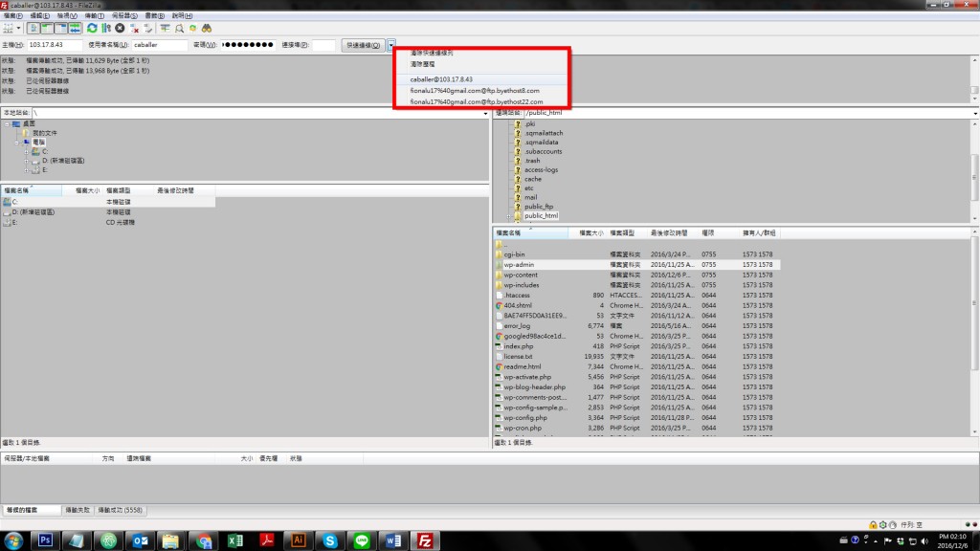980x551 pixels.
Task: Toggle the remote directory tree view
Action: (x=61, y=28)
